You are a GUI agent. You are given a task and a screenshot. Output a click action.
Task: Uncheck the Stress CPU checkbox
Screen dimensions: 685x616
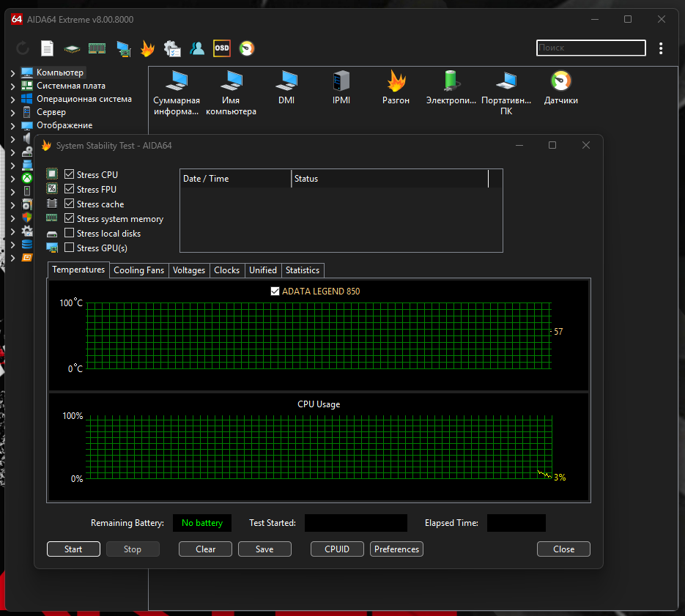[x=70, y=174]
